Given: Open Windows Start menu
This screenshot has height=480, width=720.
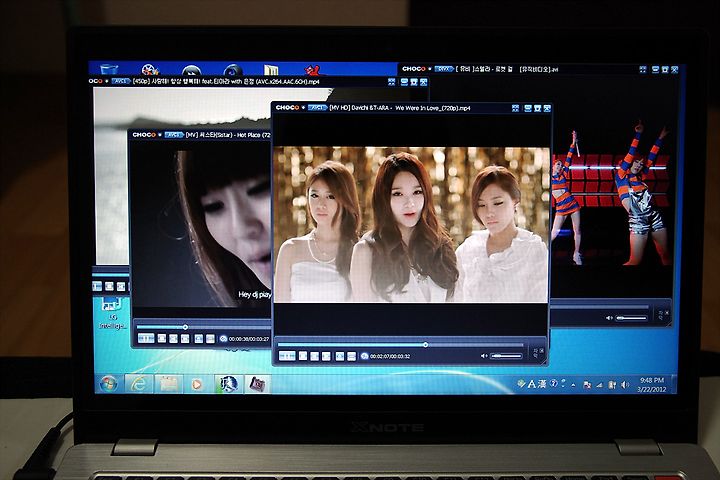Looking at the screenshot, I should 109,384.
